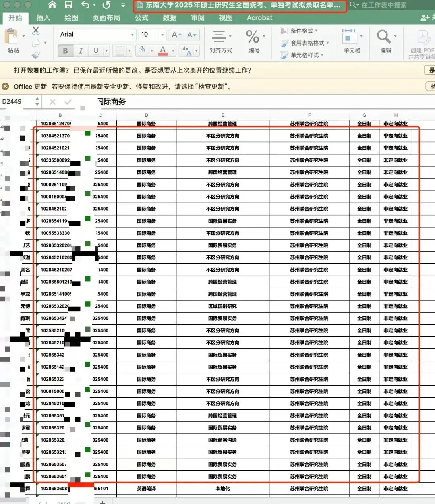Cut the selection with scissors icon
435x504 pixels.
point(36,31)
